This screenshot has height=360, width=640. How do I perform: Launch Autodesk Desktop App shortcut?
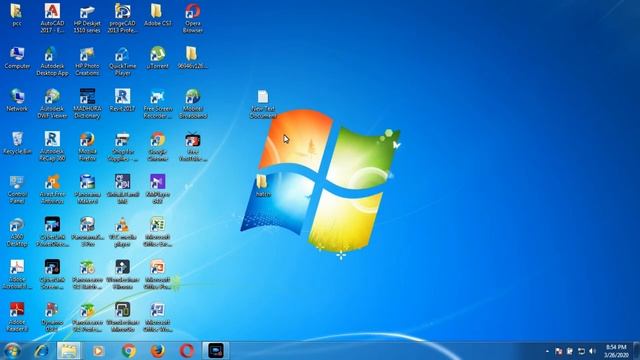click(52, 61)
